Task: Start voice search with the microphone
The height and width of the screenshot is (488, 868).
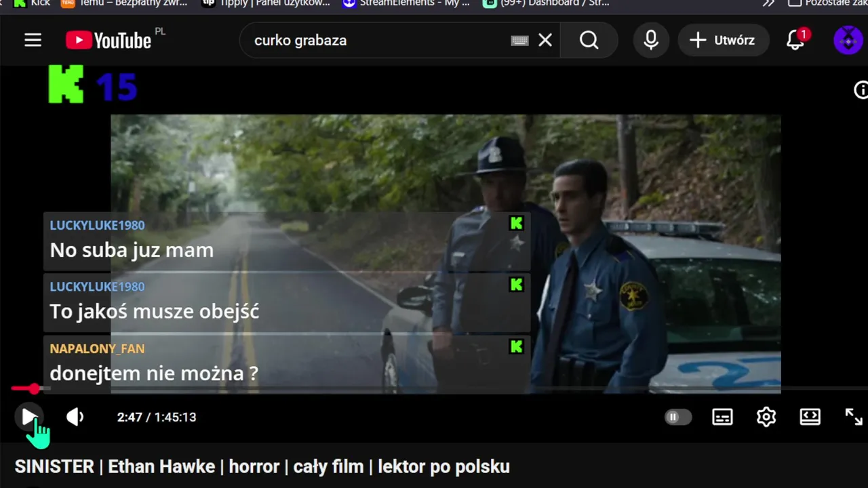Action: point(651,41)
